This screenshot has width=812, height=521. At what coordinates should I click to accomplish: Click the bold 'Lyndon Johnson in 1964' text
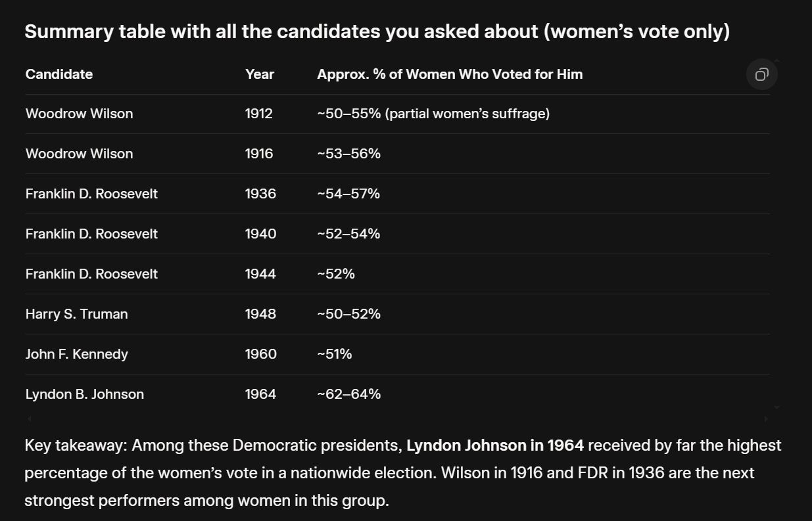pos(495,445)
